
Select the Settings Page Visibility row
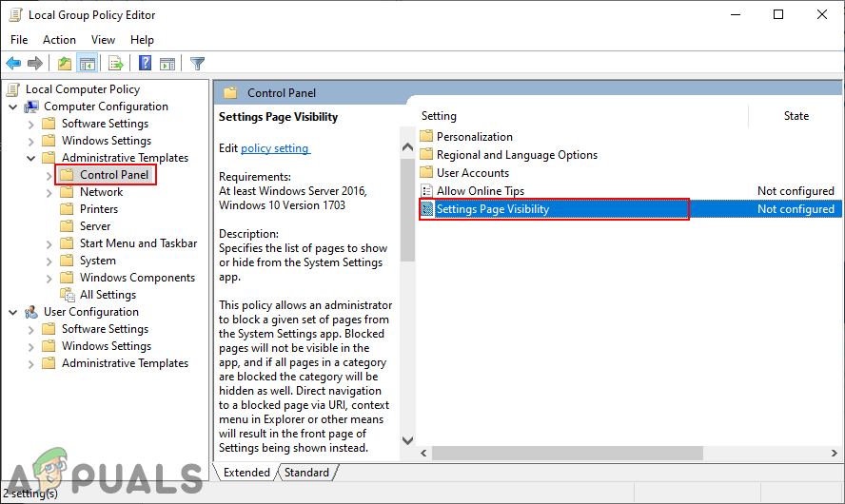[630, 209]
